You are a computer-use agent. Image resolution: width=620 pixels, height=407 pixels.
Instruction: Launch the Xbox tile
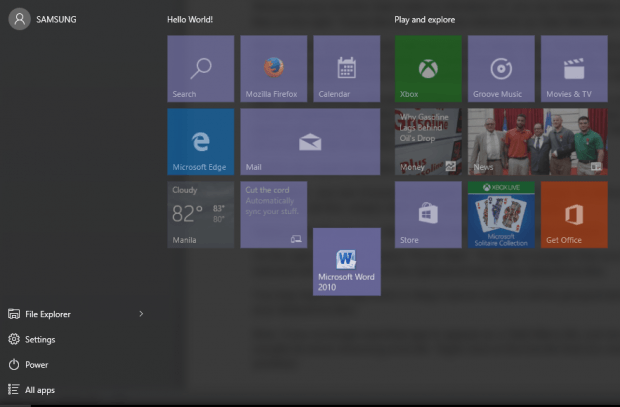click(x=428, y=69)
